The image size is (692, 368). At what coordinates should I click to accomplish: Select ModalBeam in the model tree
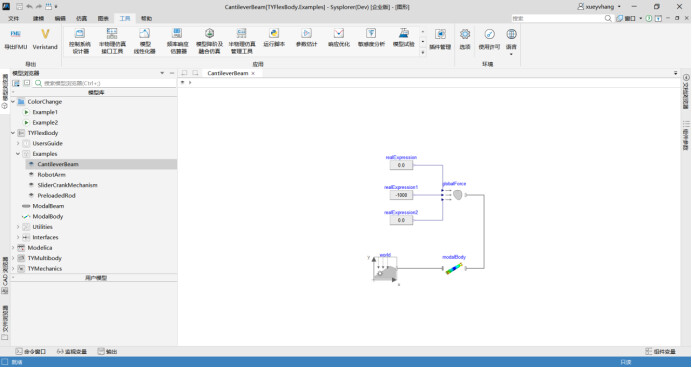48,206
